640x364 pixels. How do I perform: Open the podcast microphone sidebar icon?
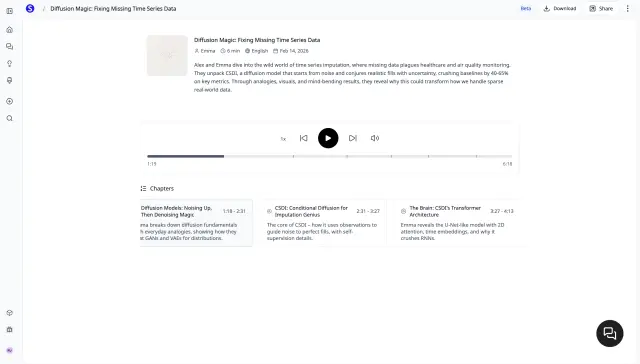pyautogui.click(x=10, y=80)
